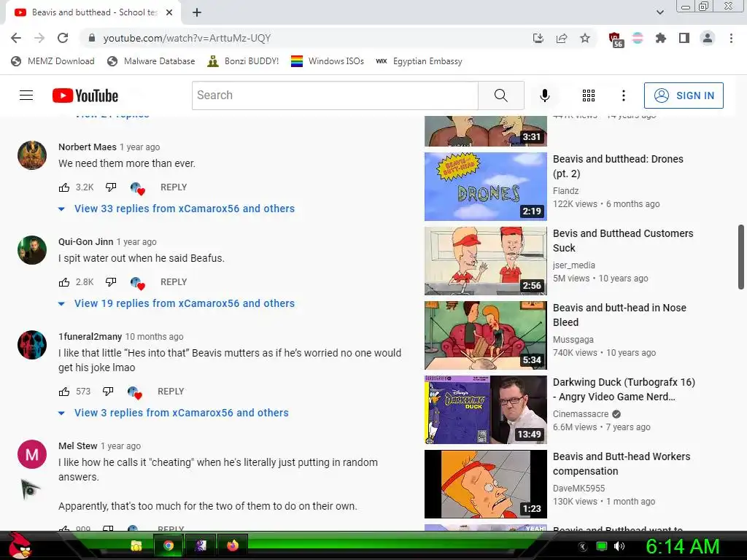The image size is (747, 560).
Task: Click creator heart on Qui-Gon Jinn comment
Action: [x=137, y=284]
